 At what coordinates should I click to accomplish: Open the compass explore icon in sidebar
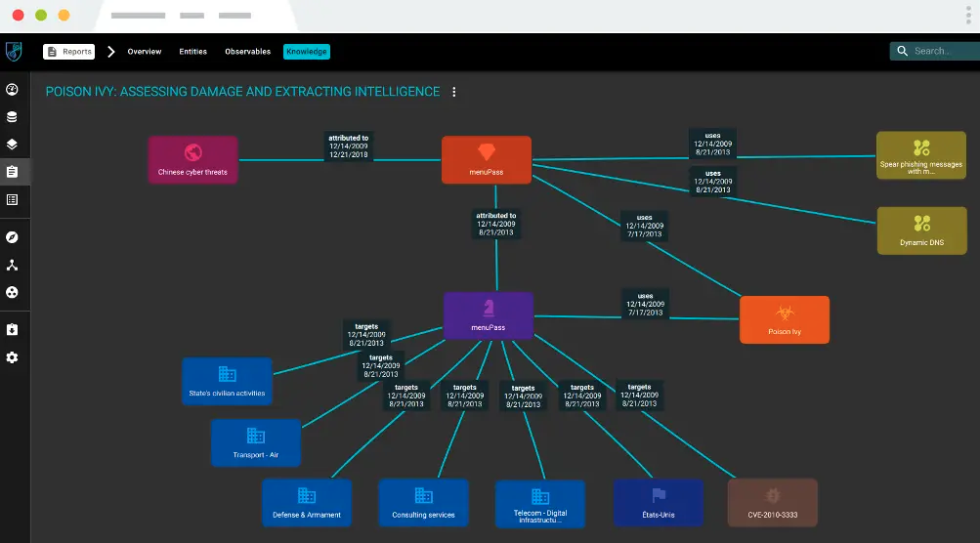click(x=12, y=237)
